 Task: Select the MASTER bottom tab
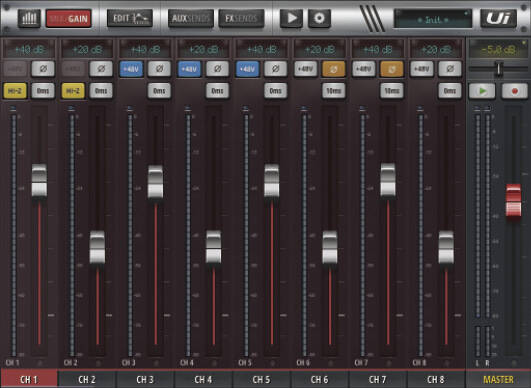(x=498, y=379)
